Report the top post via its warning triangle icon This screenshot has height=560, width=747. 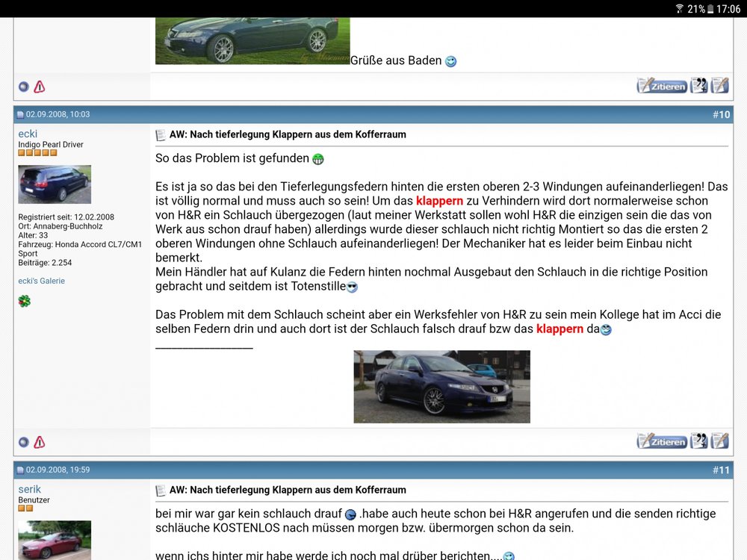tap(38, 87)
